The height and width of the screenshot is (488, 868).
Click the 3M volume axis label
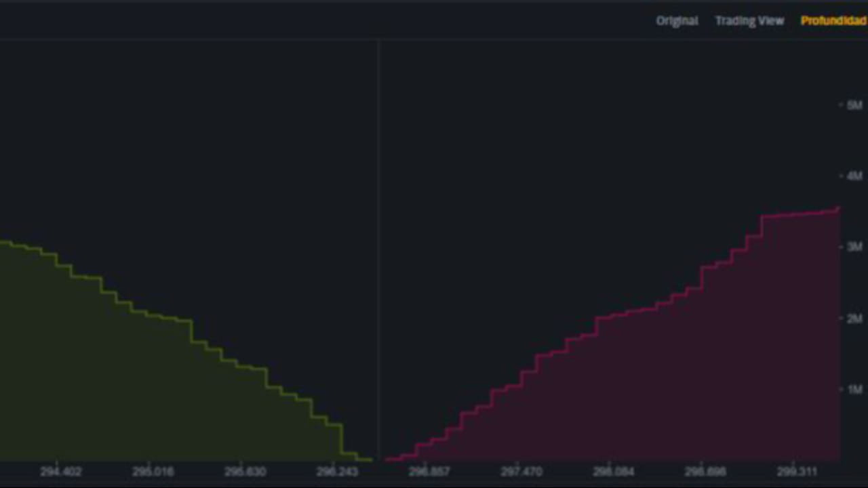click(x=850, y=247)
